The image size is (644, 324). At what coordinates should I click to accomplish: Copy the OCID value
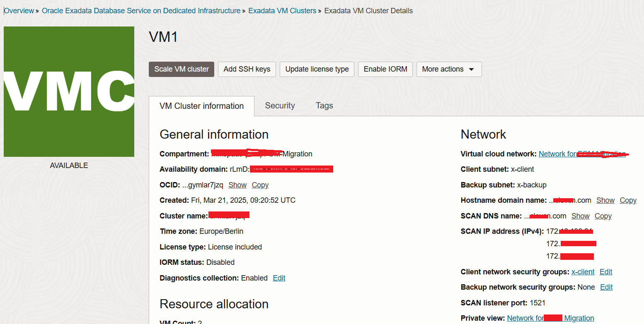260,185
